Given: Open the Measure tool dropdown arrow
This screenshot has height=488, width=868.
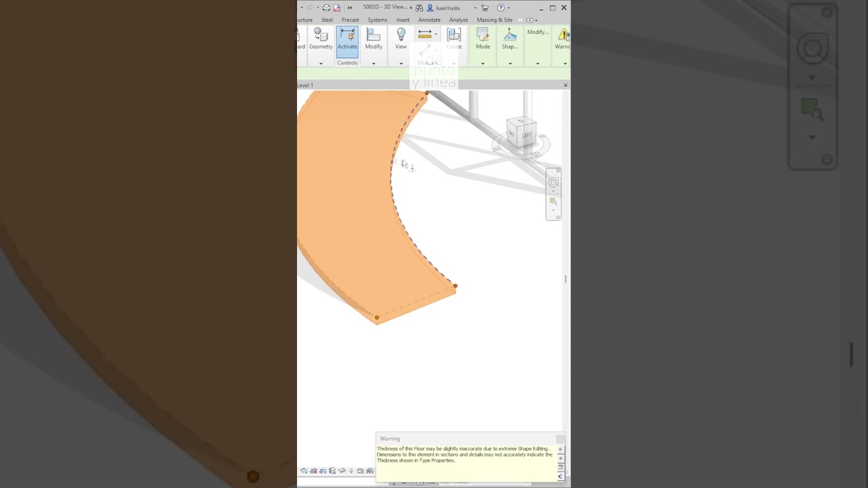Looking at the screenshot, I should pyautogui.click(x=436, y=34).
